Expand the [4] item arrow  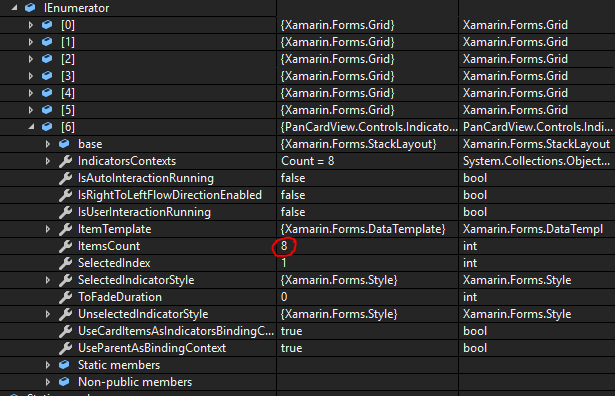(31, 93)
